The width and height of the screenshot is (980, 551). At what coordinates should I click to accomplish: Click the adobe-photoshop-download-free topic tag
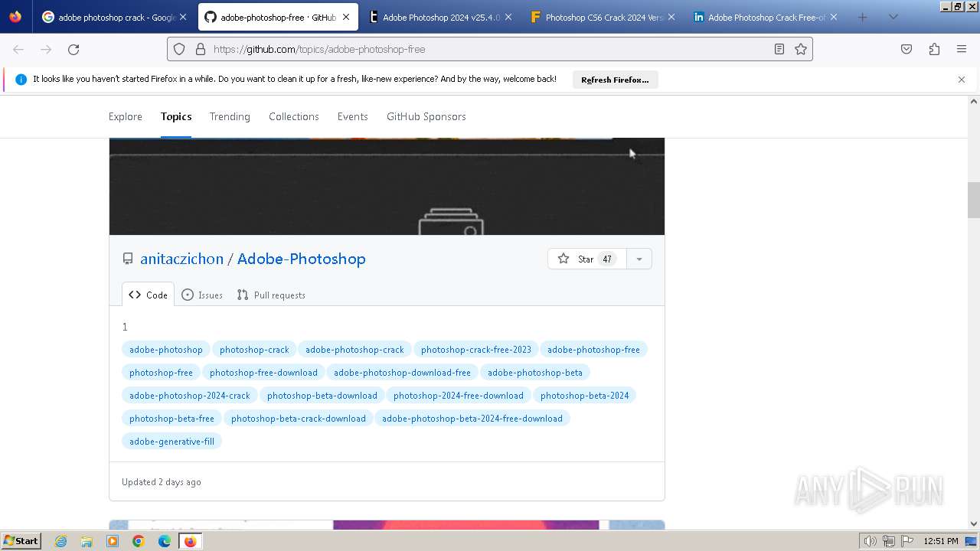pos(402,373)
